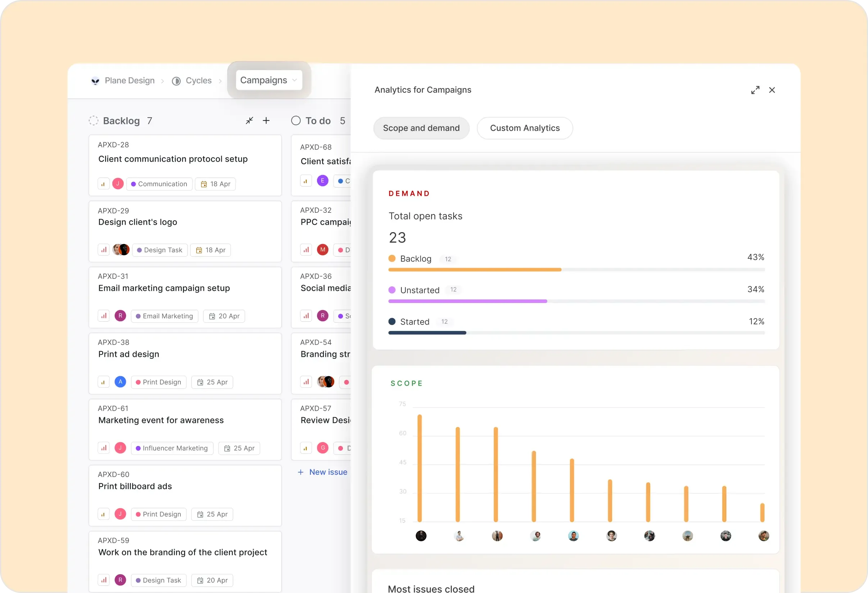Click the Backlog dashed state circle
868x593 pixels.
click(93, 121)
